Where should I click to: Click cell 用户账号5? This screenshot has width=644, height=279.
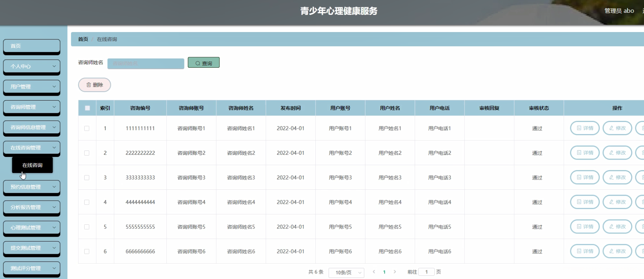tap(340, 227)
